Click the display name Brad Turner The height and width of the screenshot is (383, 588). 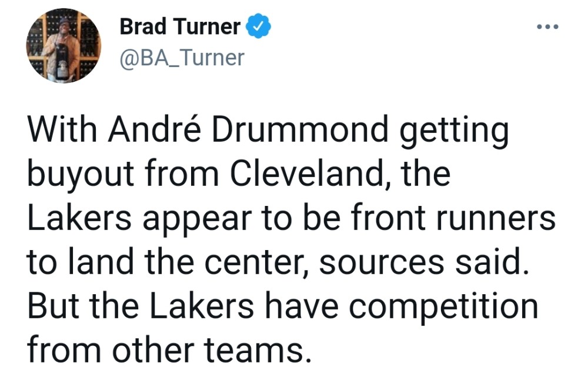tap(180, 26)
